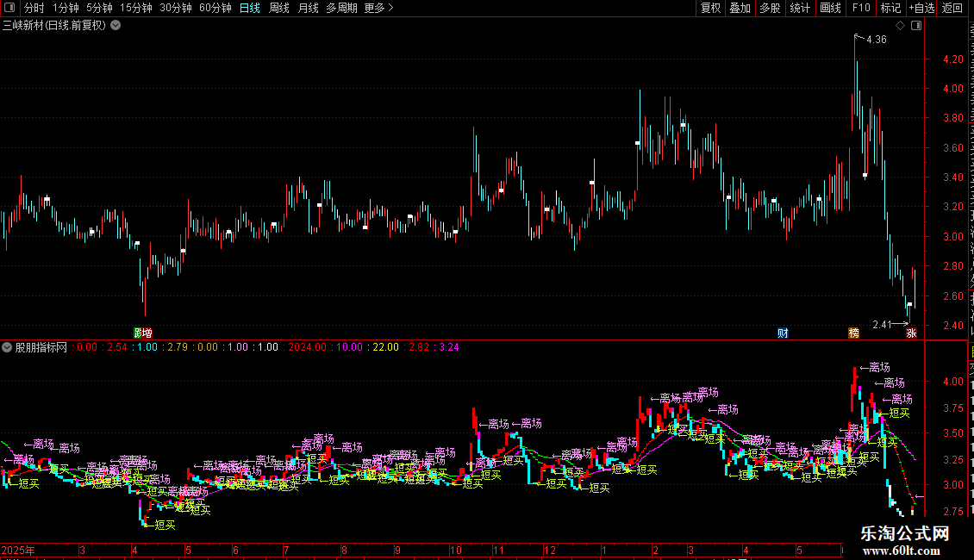Click the 2.60 price axis label
The height and width of the screenshot is (560, 974).
click(x=953, y=296)
